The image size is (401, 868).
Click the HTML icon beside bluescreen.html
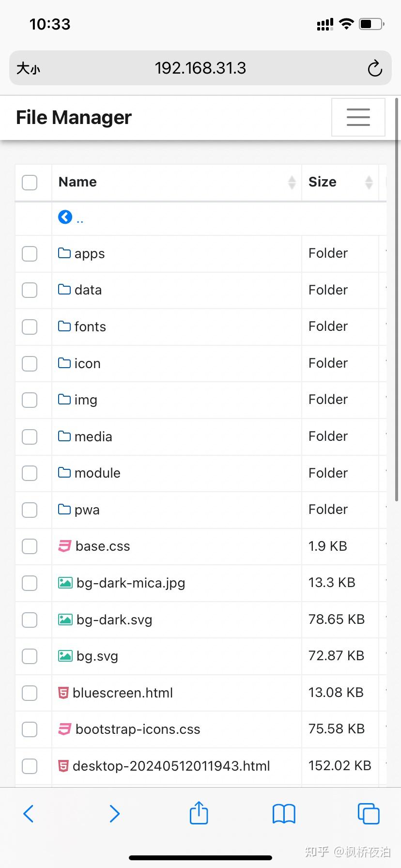(63, 693)
